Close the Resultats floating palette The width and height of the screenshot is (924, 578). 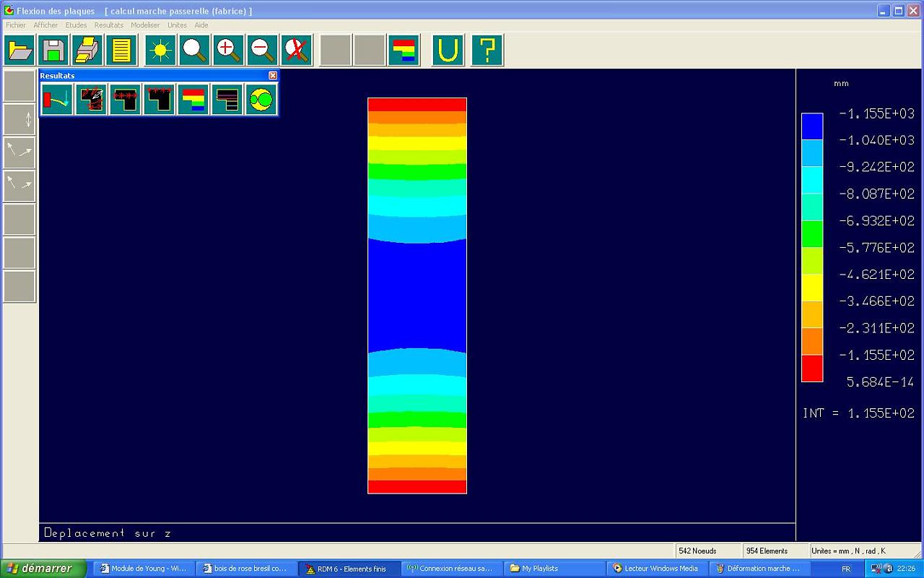click(x=272, y=75)
